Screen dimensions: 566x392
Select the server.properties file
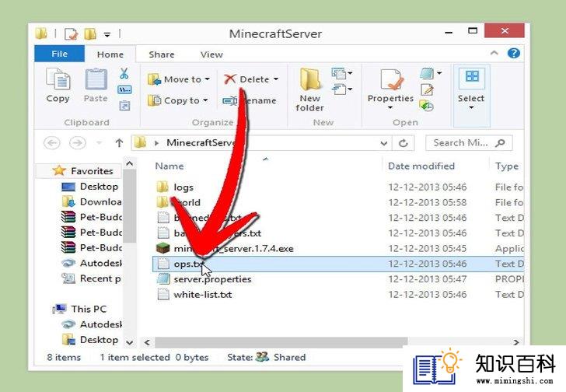coord(212,279)
